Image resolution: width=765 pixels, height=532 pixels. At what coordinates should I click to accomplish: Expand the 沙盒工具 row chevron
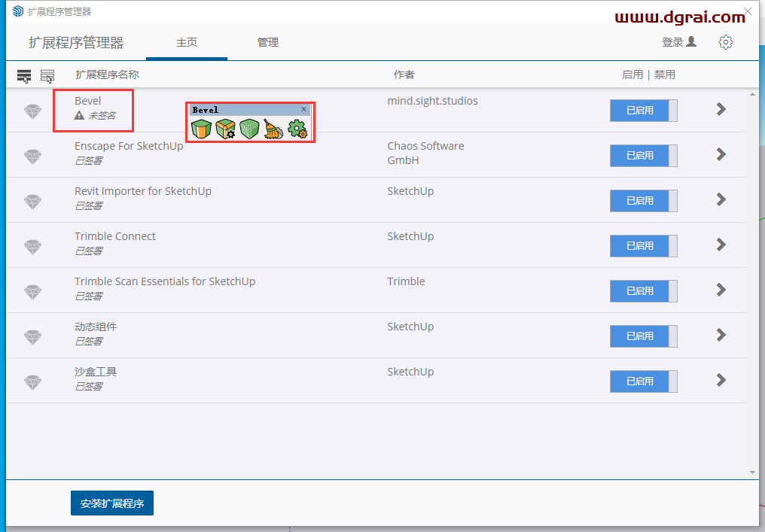point(721,380)
